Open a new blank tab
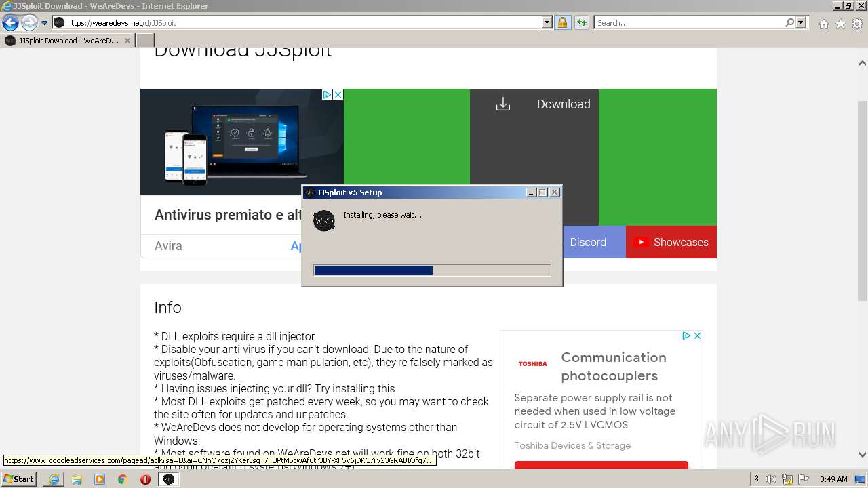868x488 pixels. pyautogui.click(x=145, y=41)
